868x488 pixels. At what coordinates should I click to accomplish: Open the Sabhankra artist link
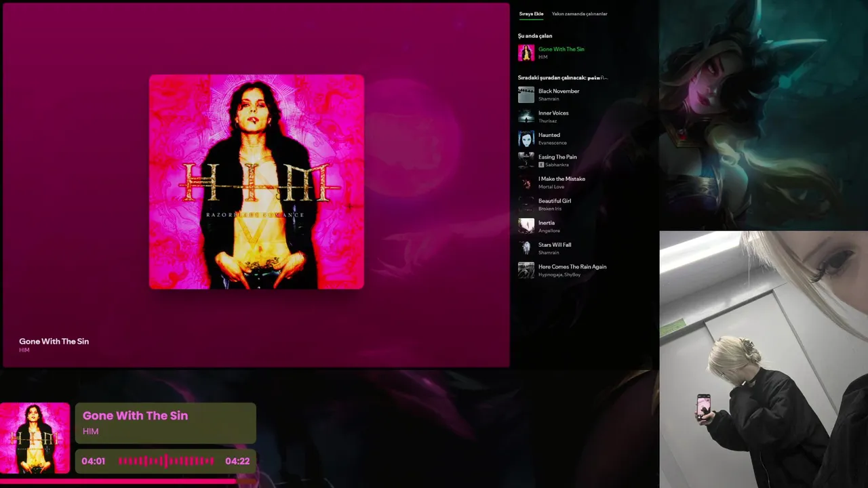557,165
